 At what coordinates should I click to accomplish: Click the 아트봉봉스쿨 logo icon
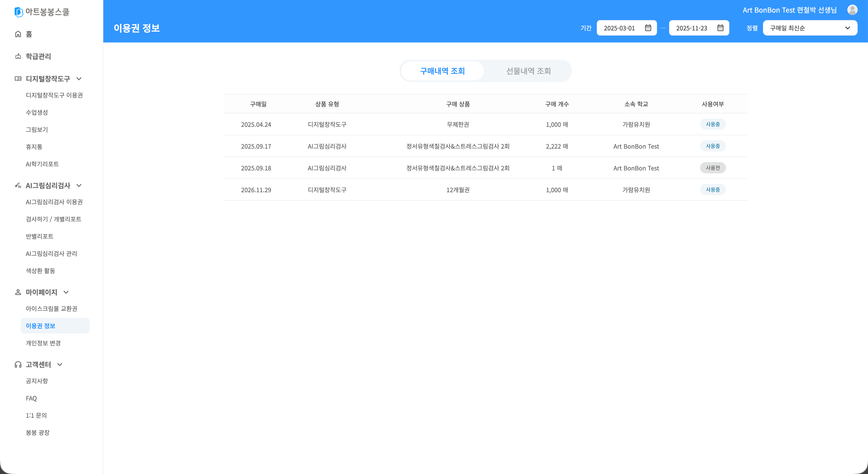pos(19,12)
